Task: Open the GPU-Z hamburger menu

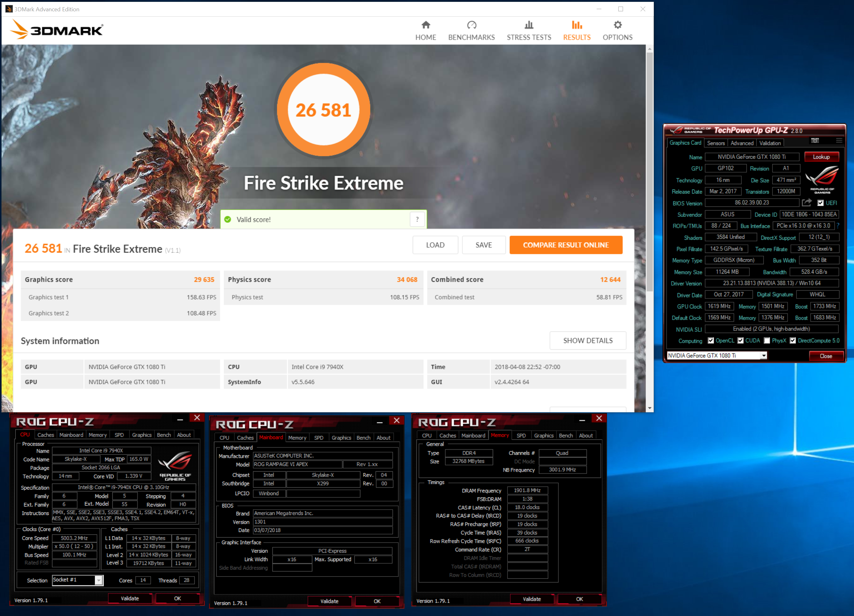Action: pyautogui.click(x=839, y=141)
